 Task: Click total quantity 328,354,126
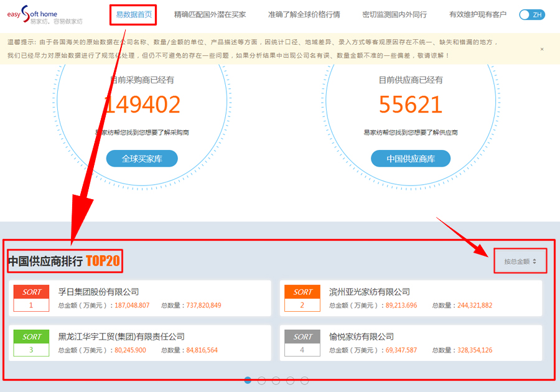475,350
